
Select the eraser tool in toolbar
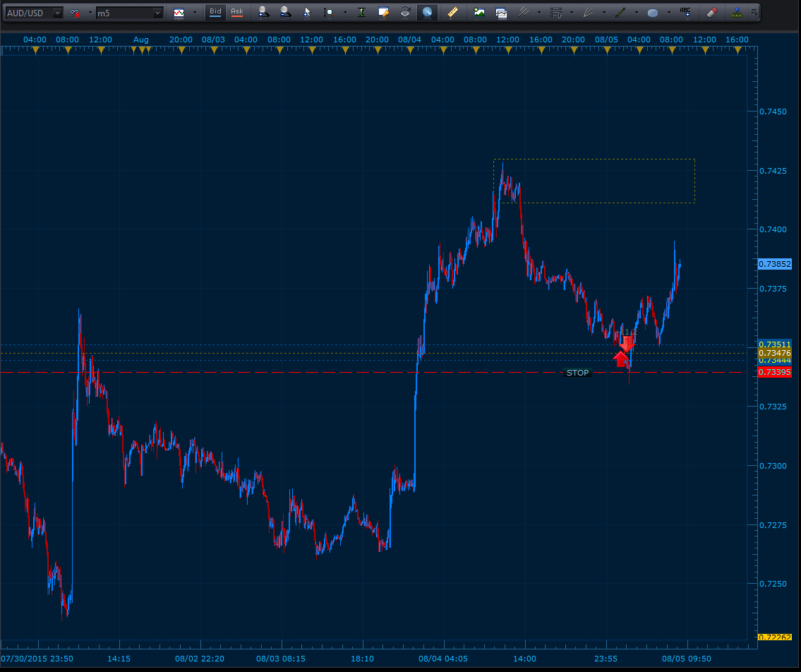(711, 12)
